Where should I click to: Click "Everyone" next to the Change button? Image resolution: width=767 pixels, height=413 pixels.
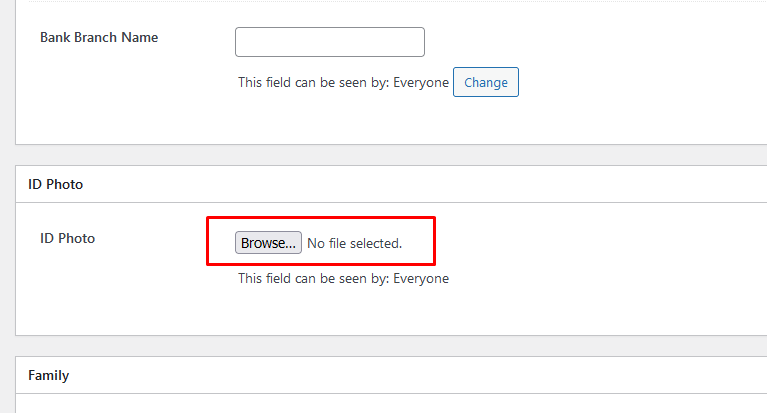tap(420, 82)
